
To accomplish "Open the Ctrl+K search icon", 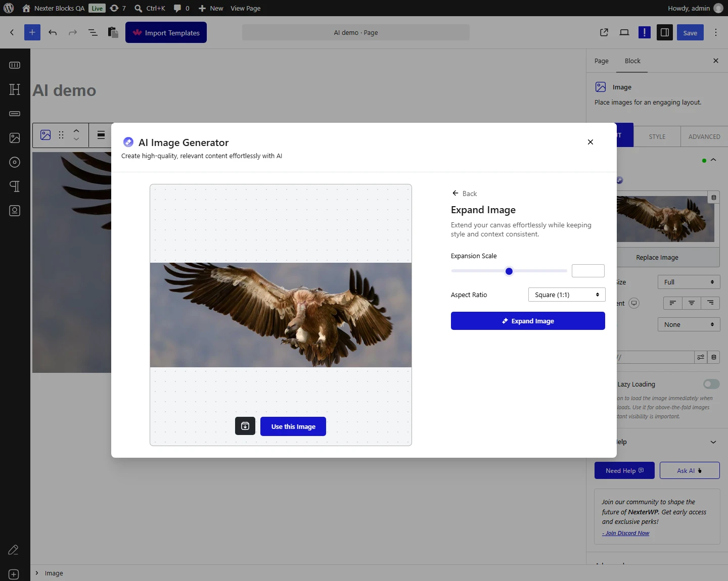I will 138,8.
